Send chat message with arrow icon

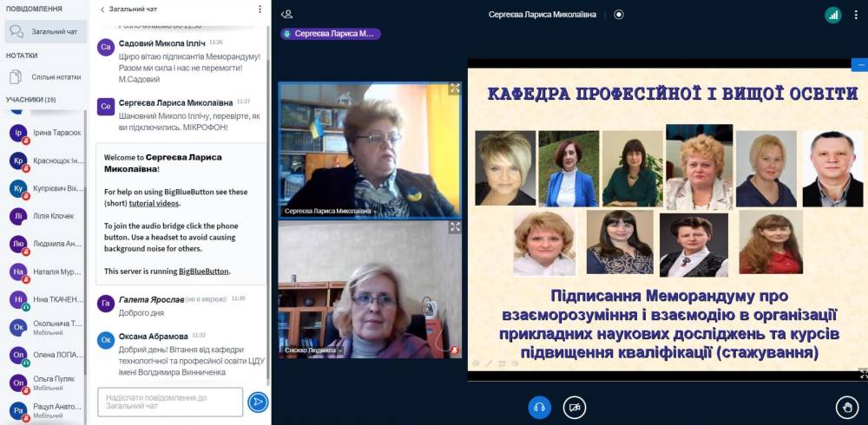257,402
